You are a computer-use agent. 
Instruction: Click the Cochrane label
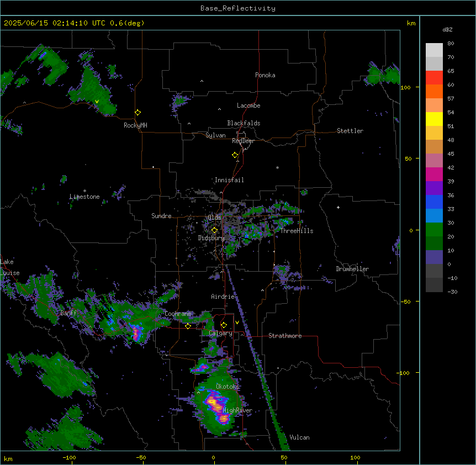tap(178, 314)
